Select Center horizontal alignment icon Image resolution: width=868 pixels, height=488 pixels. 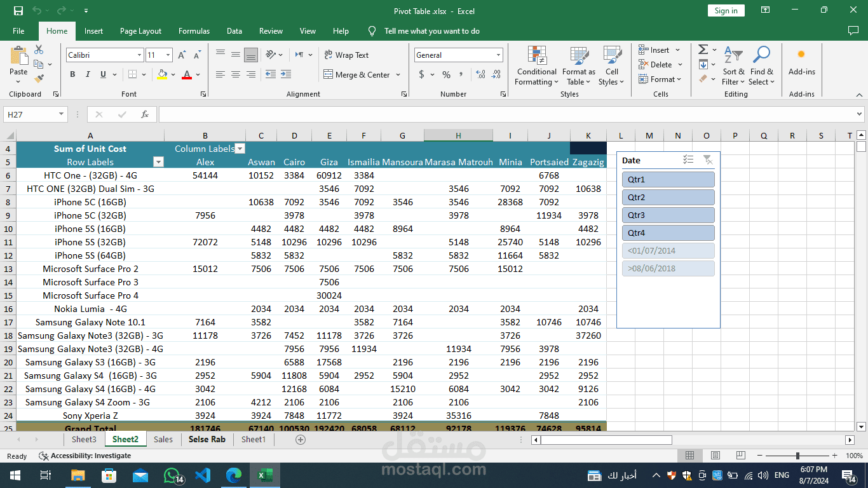236,74
